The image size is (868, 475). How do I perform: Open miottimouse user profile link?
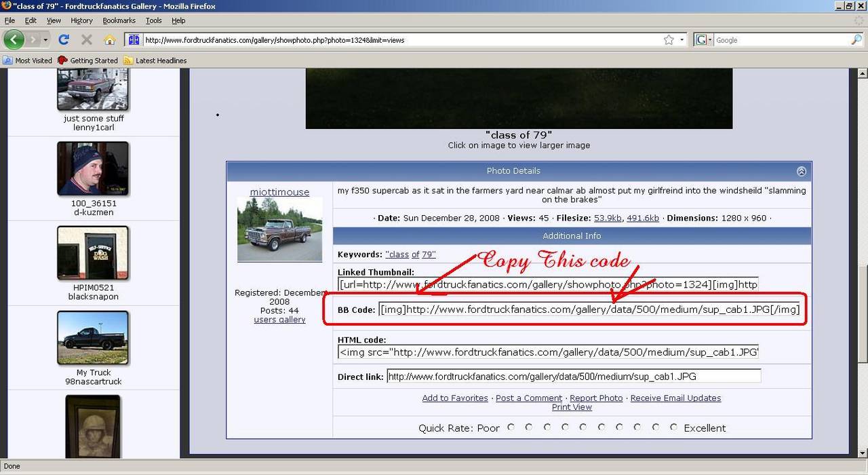click(279, 192)
